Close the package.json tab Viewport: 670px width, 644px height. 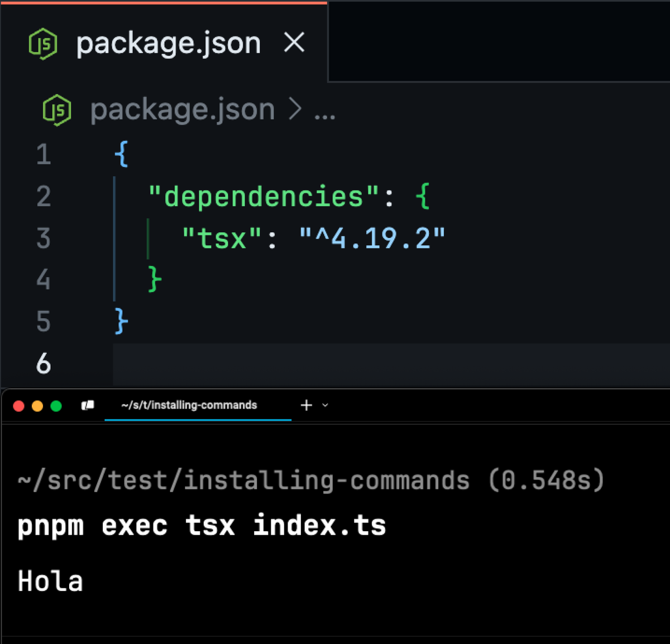[294, 42]
